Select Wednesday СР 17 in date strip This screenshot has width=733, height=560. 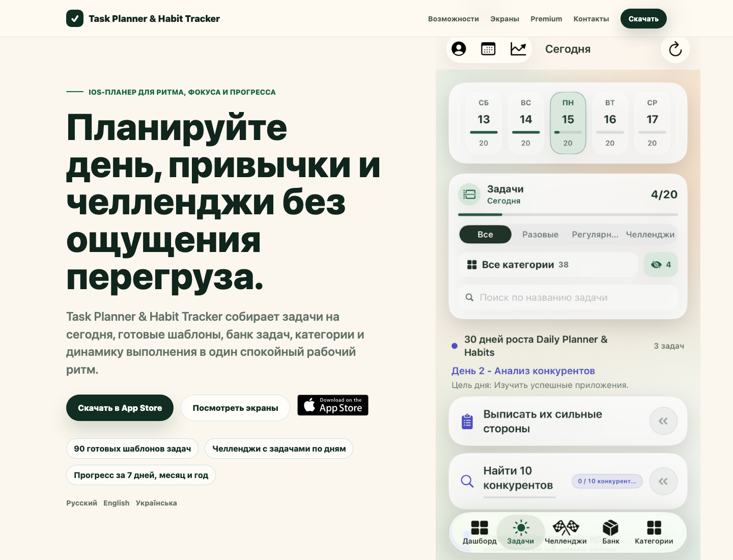point(652,123)
